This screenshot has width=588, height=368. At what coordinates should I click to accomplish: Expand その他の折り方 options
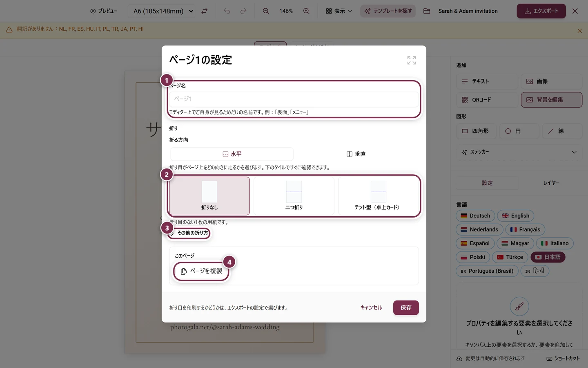190,233
